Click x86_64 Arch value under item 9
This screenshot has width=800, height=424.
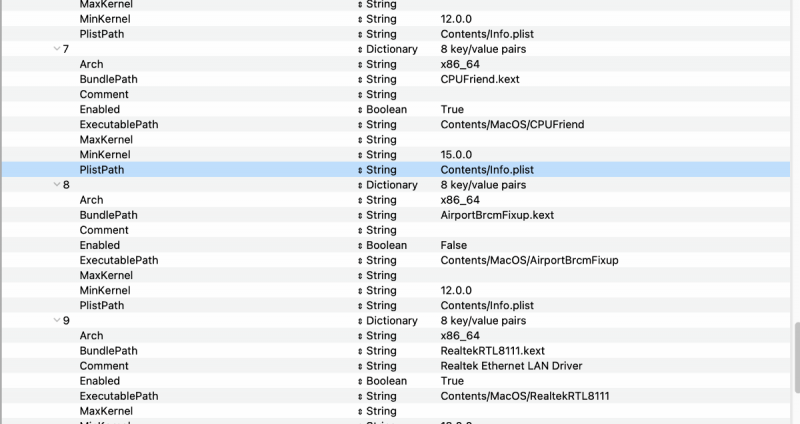click(460, 336)
